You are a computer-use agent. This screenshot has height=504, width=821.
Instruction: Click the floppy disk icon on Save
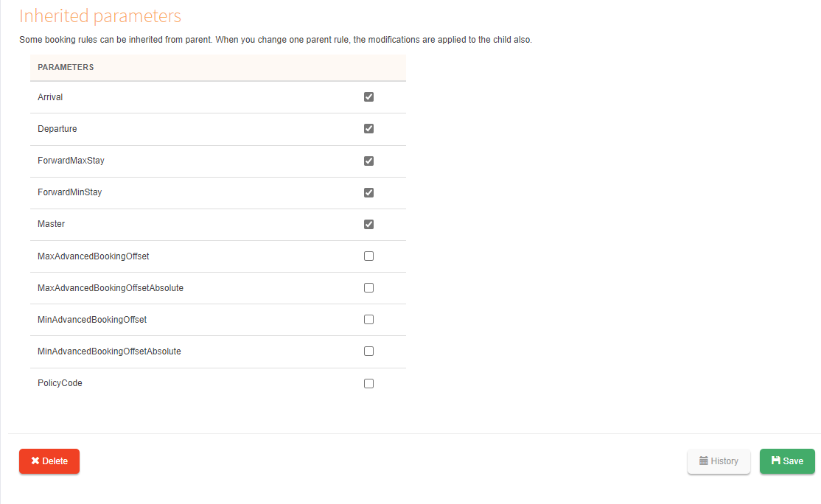(775, 461)
